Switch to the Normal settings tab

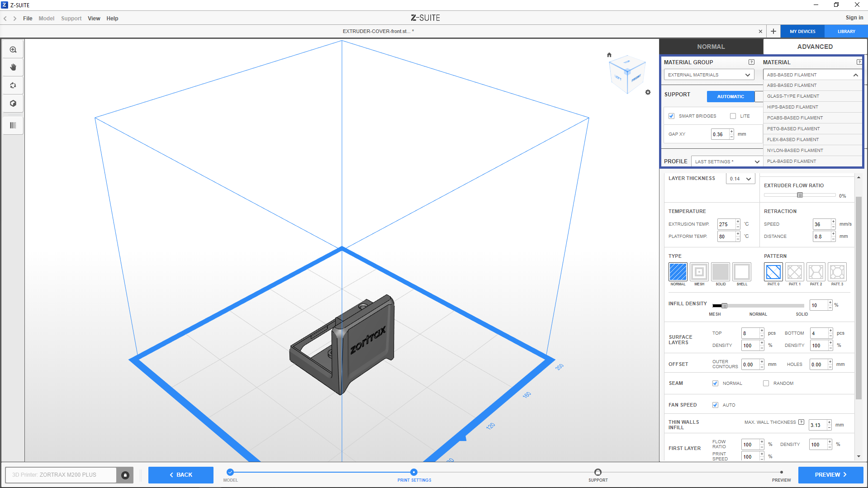(x=711, y=47)
